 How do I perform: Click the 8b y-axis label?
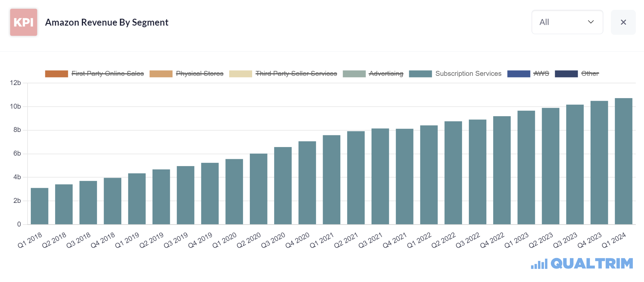[17, 130]
